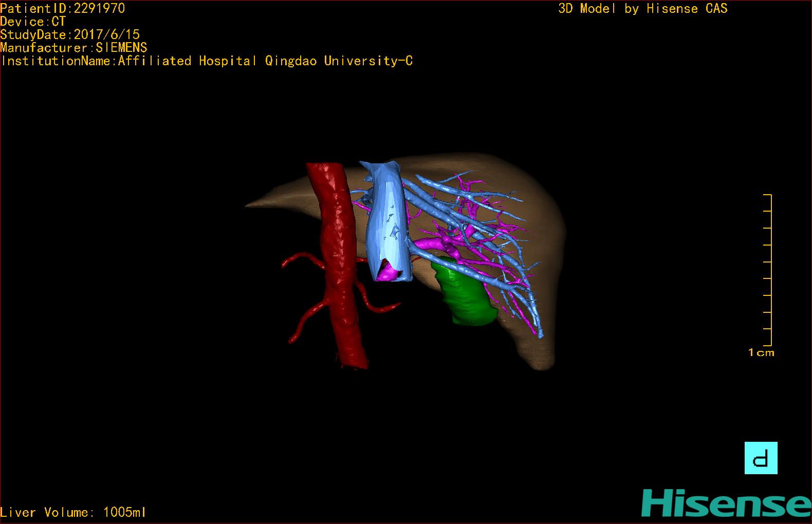Select the Device:CT label
Viewport: 812px width, 524px height.
coord(33,22)
